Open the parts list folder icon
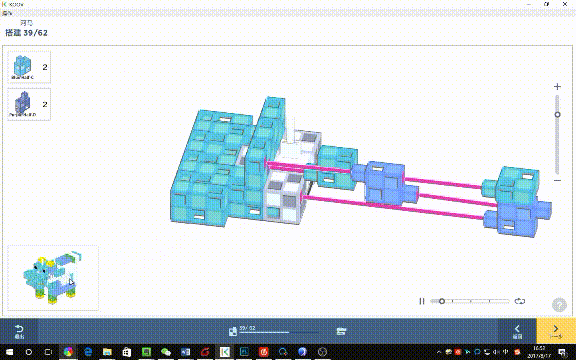576x360 pixels. click(341, 331)
